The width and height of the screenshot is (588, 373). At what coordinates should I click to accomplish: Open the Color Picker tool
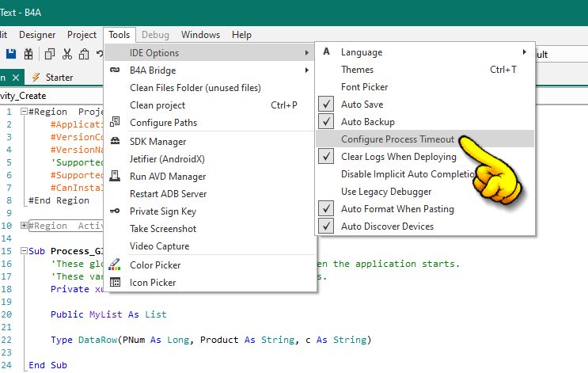[155, 265]
